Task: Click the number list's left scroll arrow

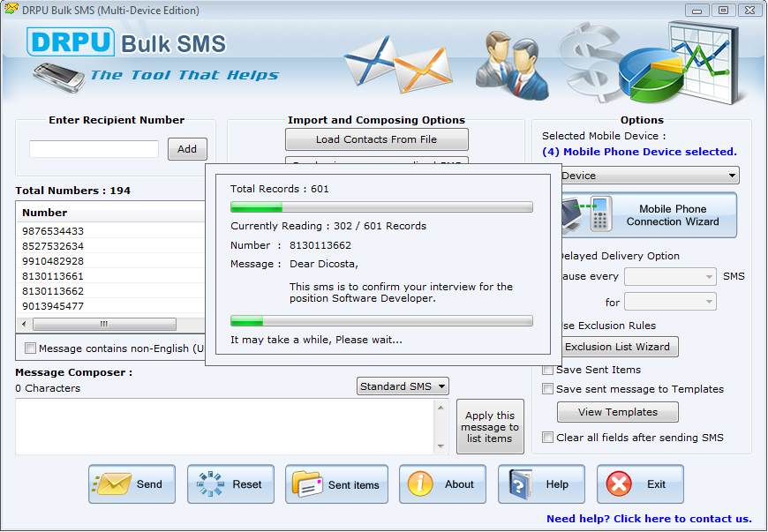Action: (24, 324)
